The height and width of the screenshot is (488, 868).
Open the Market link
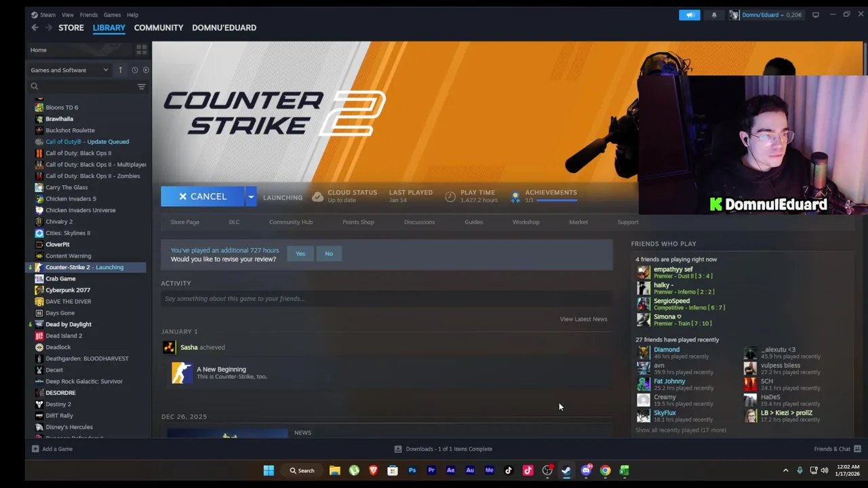point(578,222)
